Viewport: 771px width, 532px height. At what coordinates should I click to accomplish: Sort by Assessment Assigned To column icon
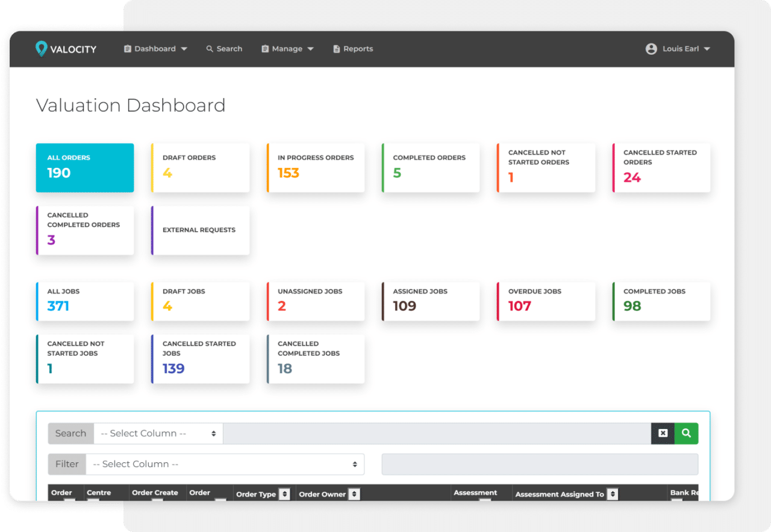pos(613,494)
